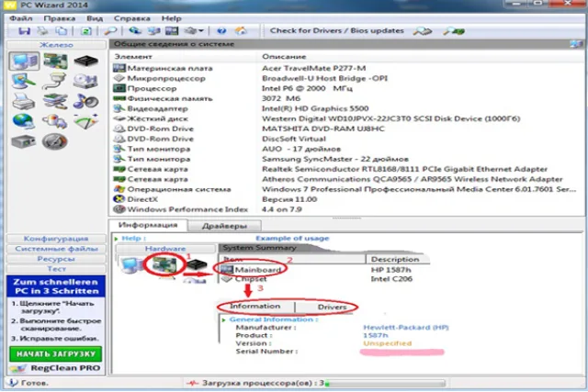Click the icon at right of system summary header
The width and height of the screenshot is (588, 392).
[576, 44]
